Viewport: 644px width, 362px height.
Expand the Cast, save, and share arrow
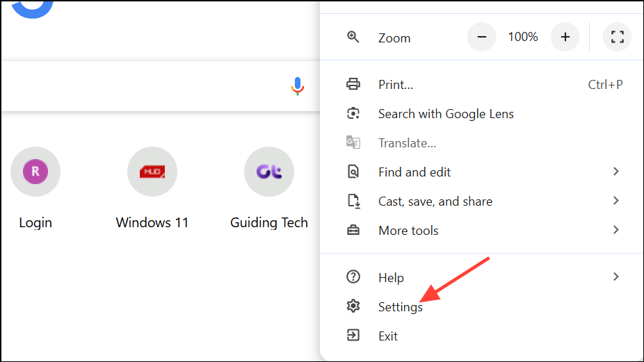click(x=615, y=201)
